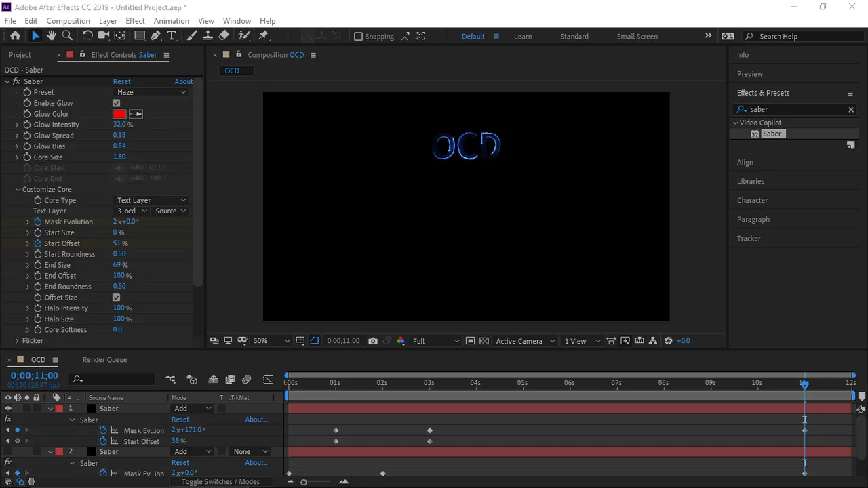
Task: Uncheck the Offset Size checkbox
Action: point(117,298)
